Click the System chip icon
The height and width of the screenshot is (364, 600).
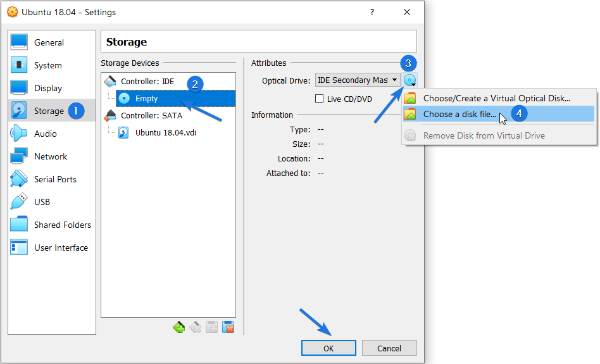click(x=19, y=65)
